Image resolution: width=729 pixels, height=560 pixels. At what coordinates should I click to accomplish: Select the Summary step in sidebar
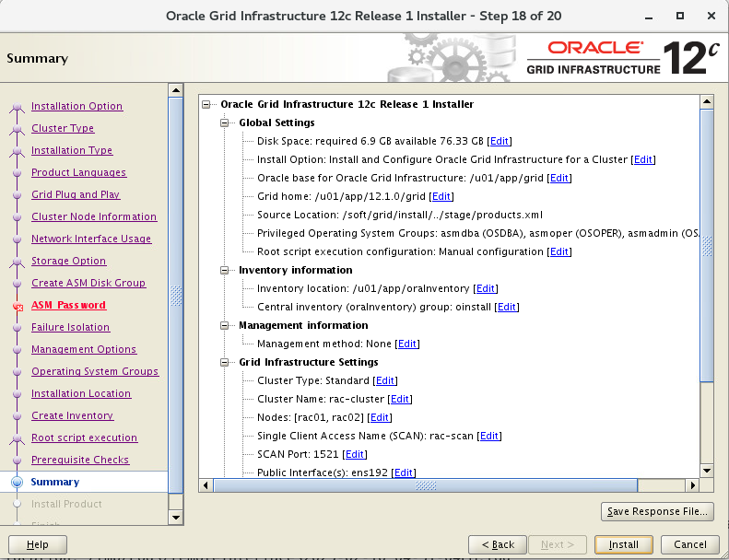(x=55, y=482)
